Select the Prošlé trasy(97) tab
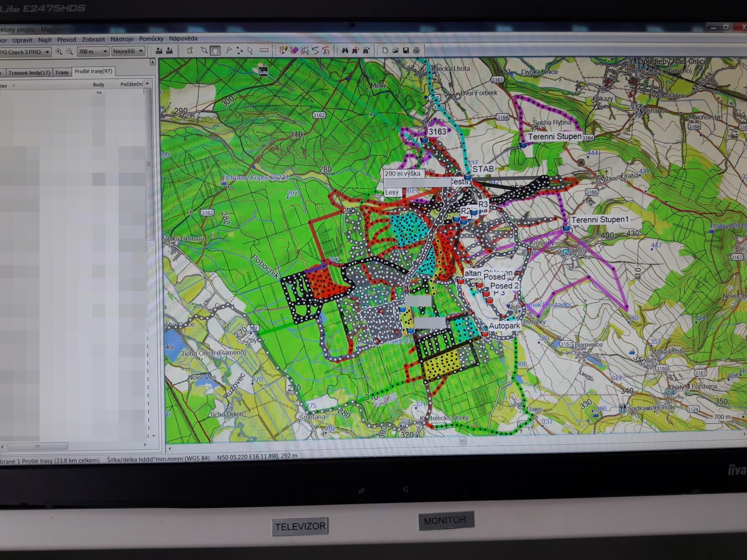This screenshot has width=747, height=560. coord(93,71)
